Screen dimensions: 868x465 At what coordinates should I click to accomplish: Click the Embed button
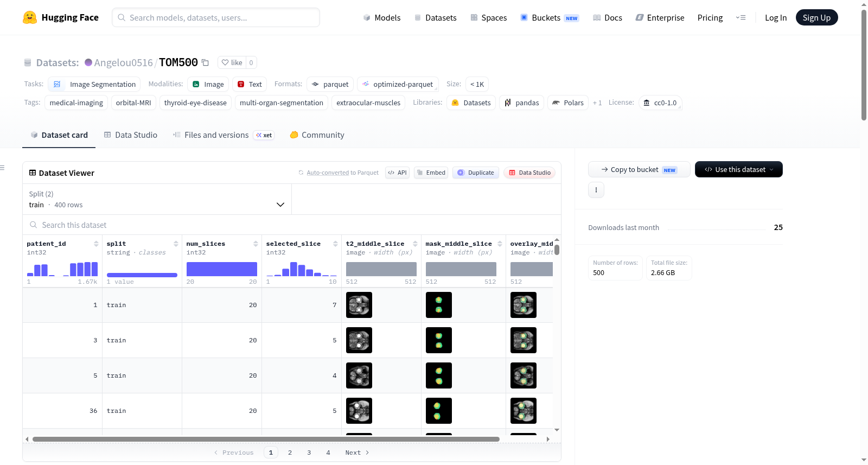tap(431, 173)
